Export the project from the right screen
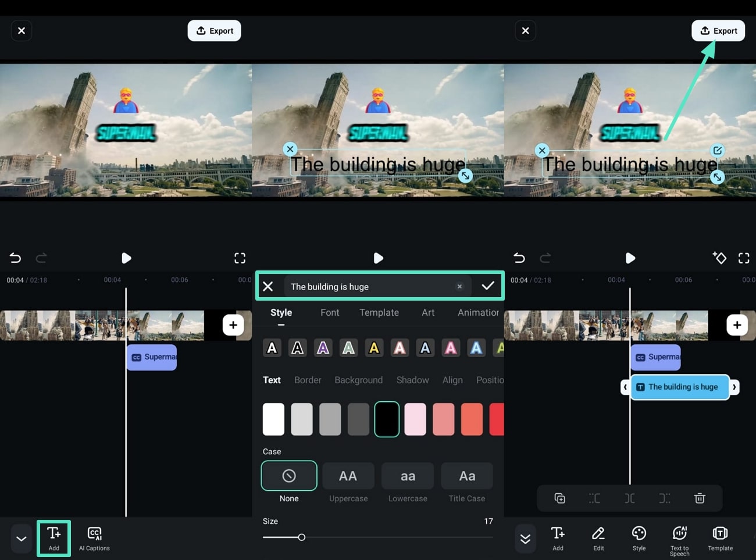Screen dimensions: 756x560 click(718, 31)
